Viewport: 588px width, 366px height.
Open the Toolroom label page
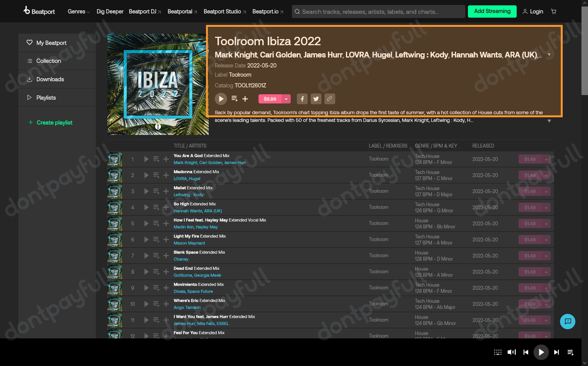240,75
